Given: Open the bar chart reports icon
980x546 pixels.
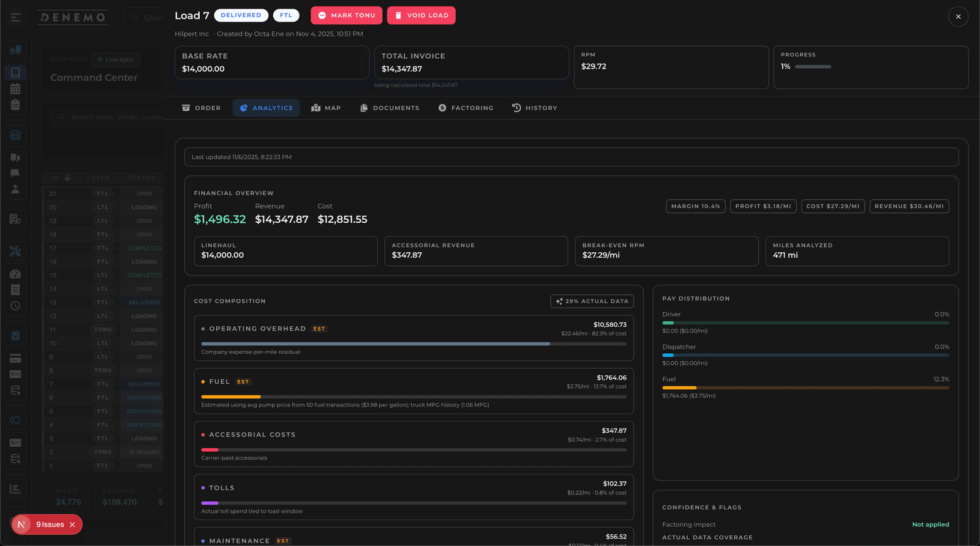Looking at the screenshot, I should [x=15, y=488].
